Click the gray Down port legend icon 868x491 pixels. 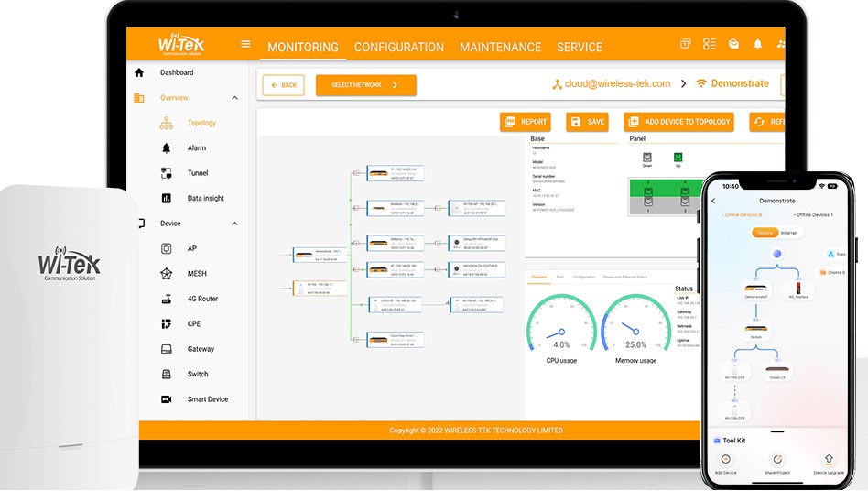(647, 158)
